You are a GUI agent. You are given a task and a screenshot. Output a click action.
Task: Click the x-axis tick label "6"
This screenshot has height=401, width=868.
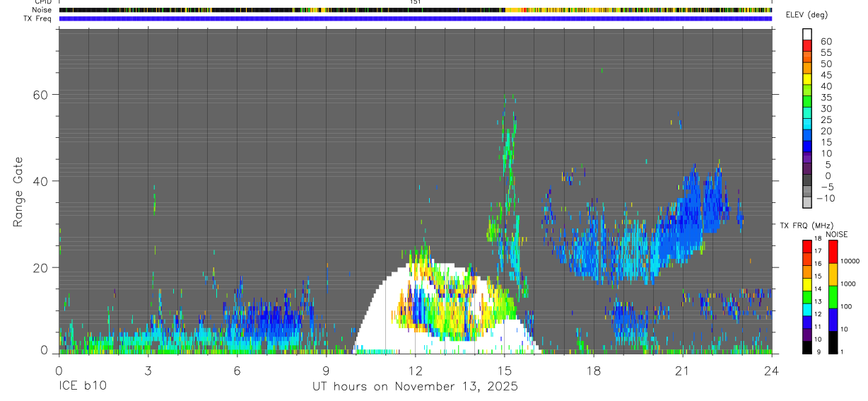(x=237, y=371)
